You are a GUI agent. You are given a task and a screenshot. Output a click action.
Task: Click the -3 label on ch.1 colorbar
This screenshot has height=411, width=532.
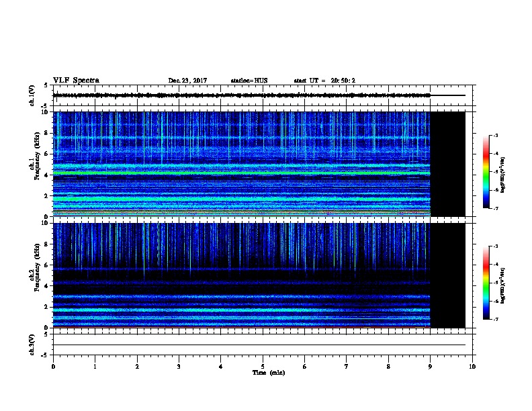(x=495, y=135)
